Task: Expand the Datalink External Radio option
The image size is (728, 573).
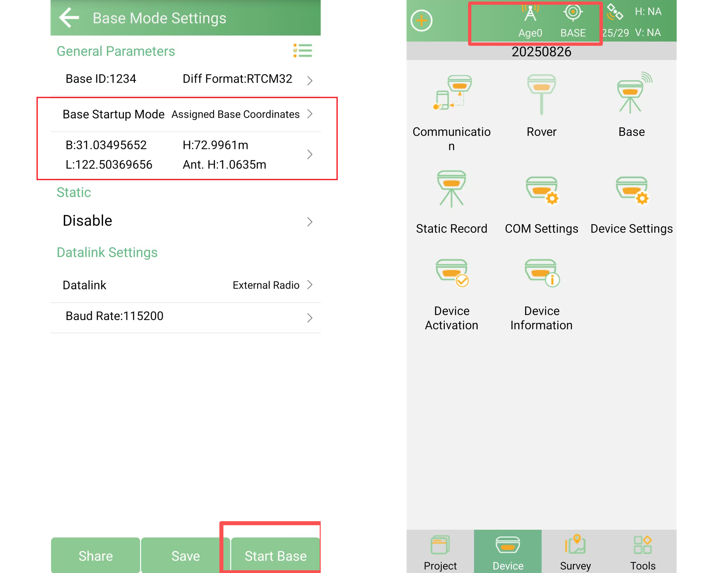Action: click(185, 285)
